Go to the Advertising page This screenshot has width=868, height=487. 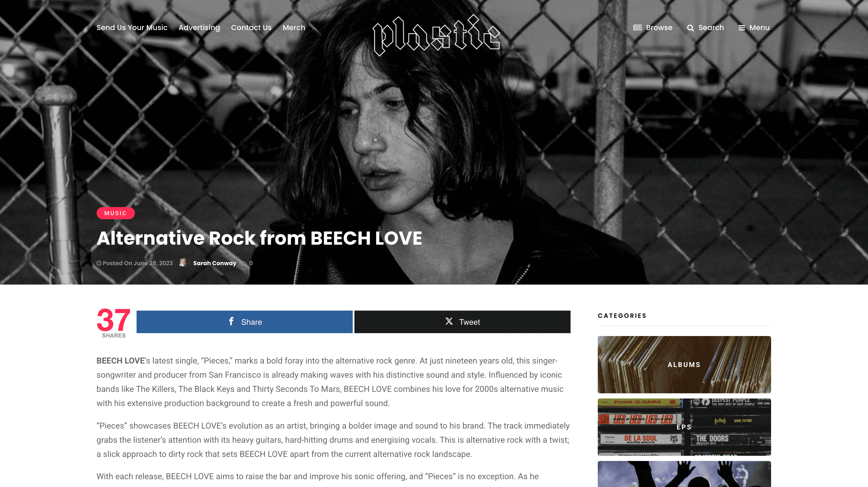tap(199, 27)
